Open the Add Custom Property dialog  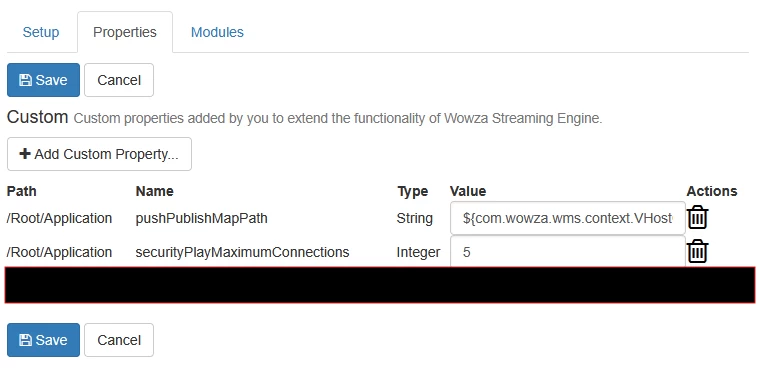tap(99, 154)
